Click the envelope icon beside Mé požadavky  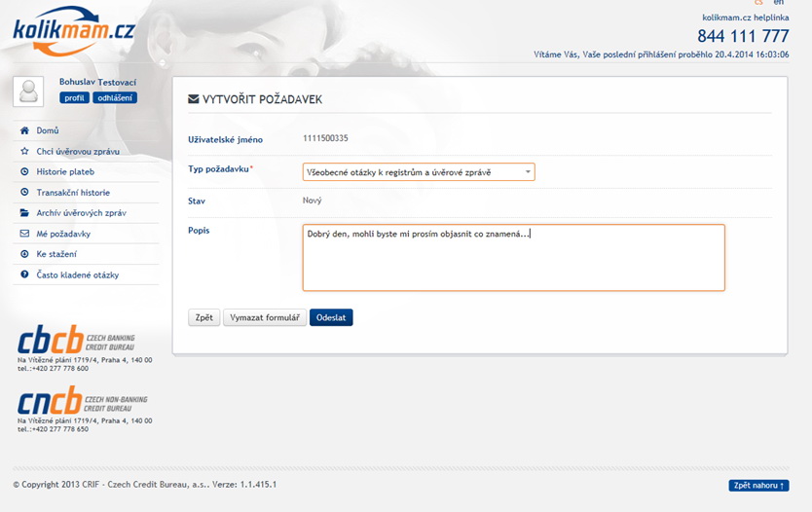[25, 234]
